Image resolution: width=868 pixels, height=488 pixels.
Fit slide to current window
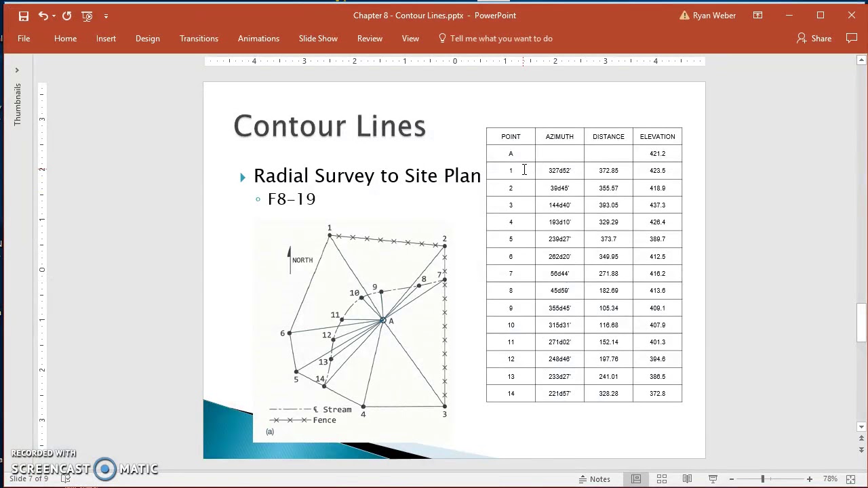850,479
